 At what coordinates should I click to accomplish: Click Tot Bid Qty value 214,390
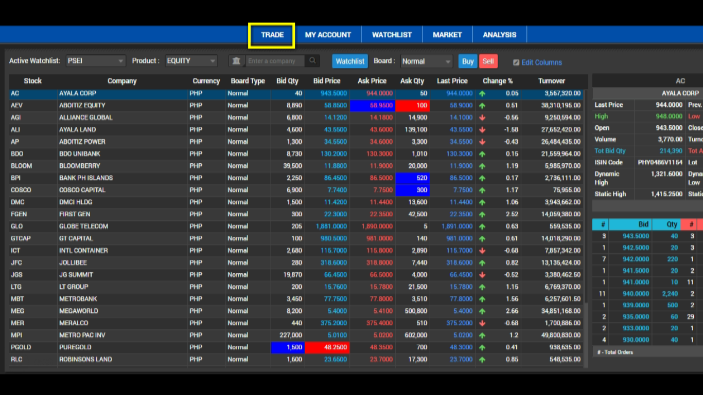tap(671, 151)
